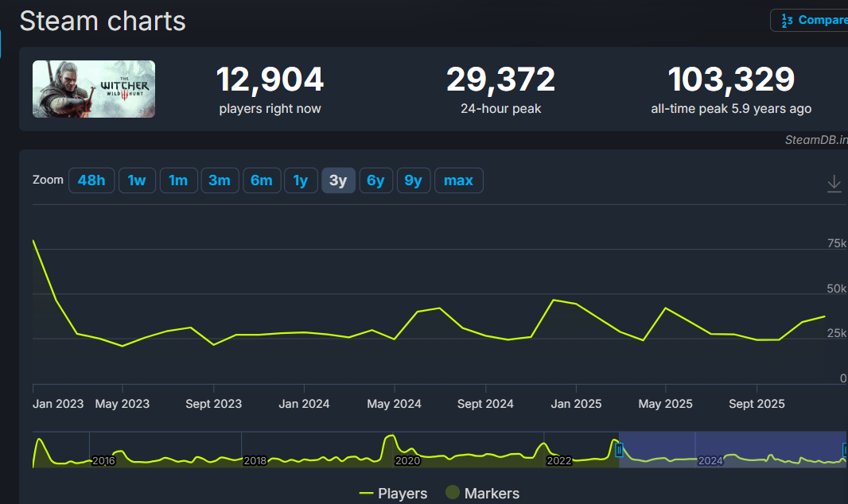Show max zoom range
848x504 pixels.
[x=459, y=180]
